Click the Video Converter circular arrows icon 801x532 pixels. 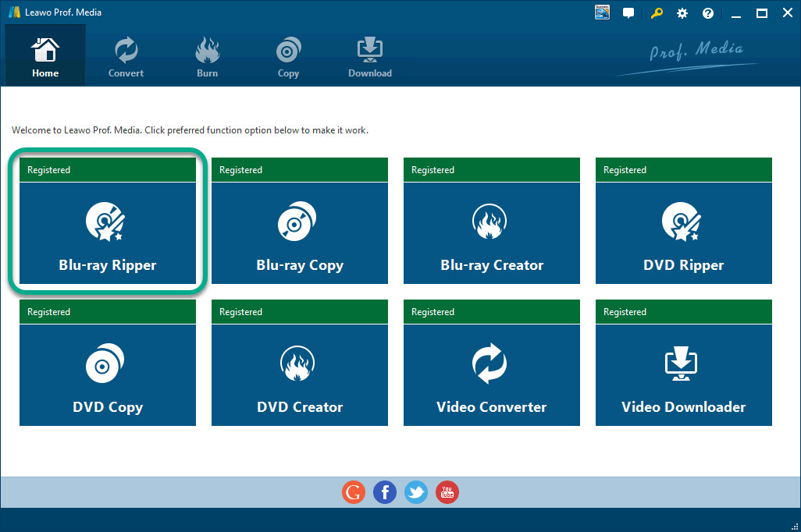489,363
